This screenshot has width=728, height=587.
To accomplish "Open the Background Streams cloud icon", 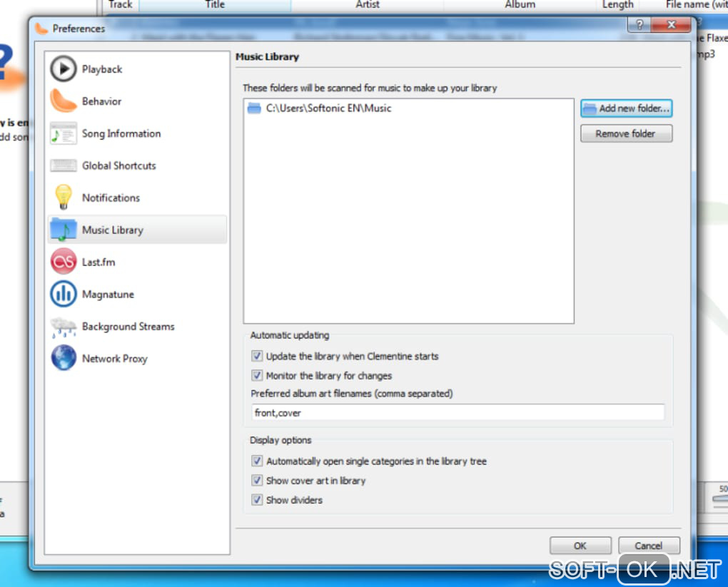I will (x=63, y=326).
